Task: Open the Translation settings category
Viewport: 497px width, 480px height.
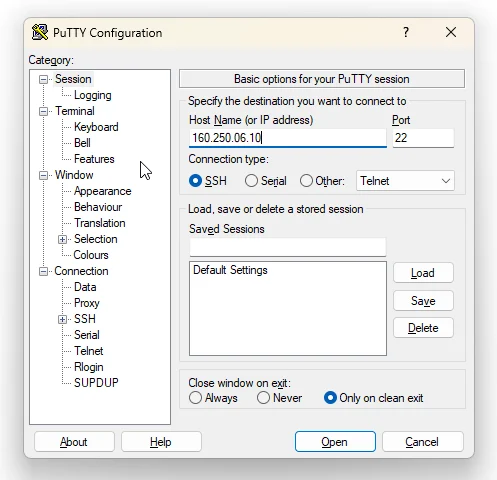Action: click(x=100, y=223)
